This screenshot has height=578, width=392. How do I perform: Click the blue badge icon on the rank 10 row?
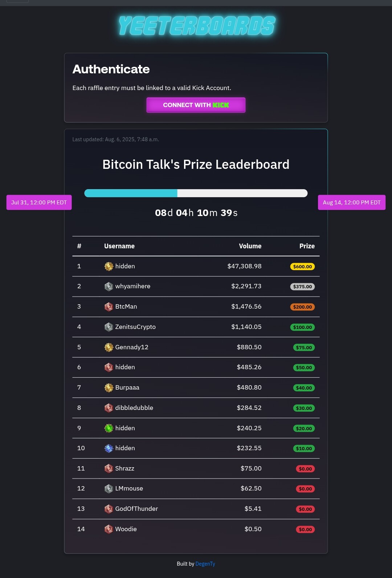click(x=109, y=448)
